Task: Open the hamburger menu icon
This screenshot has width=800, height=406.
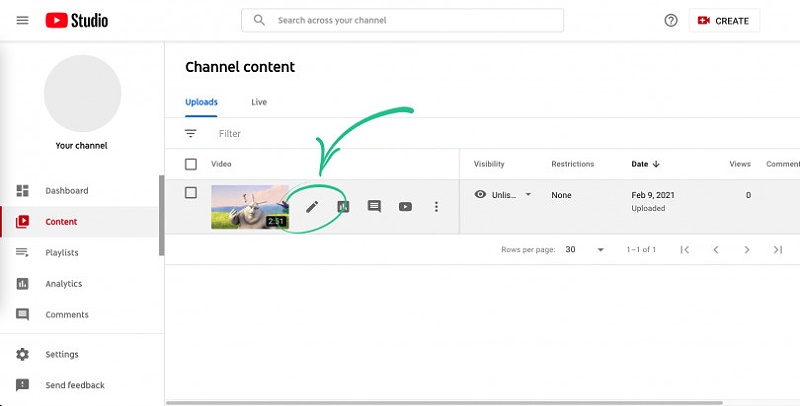Action: click(x=22, y=20)
